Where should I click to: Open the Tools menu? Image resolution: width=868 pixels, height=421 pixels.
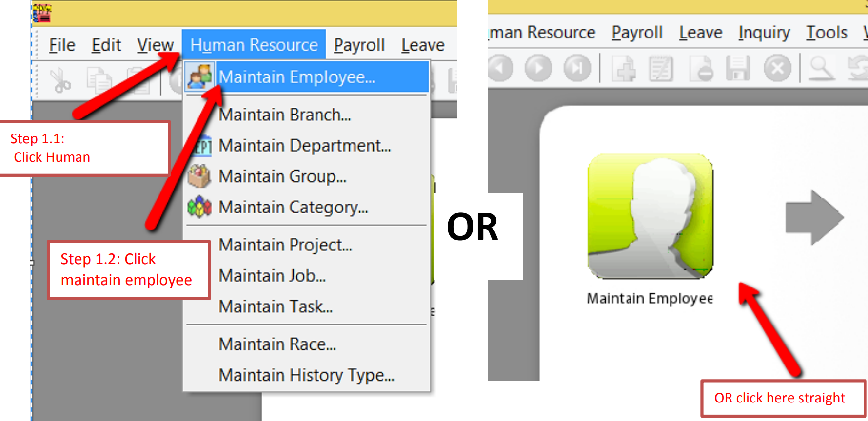click(x=827, y=33)
